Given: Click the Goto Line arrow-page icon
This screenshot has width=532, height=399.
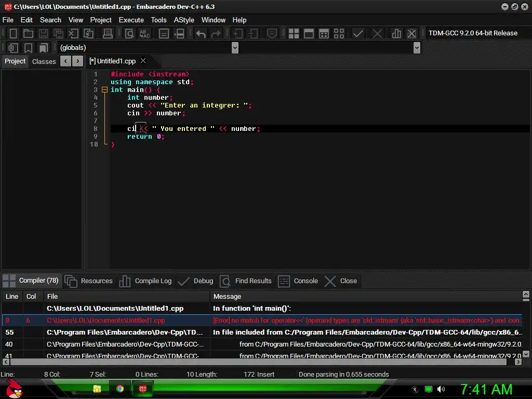Looking at the screenshot, I should [x=179, y=33].
